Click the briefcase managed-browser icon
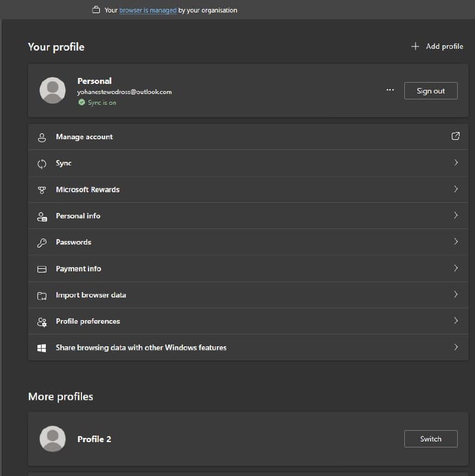 point(96,10)
